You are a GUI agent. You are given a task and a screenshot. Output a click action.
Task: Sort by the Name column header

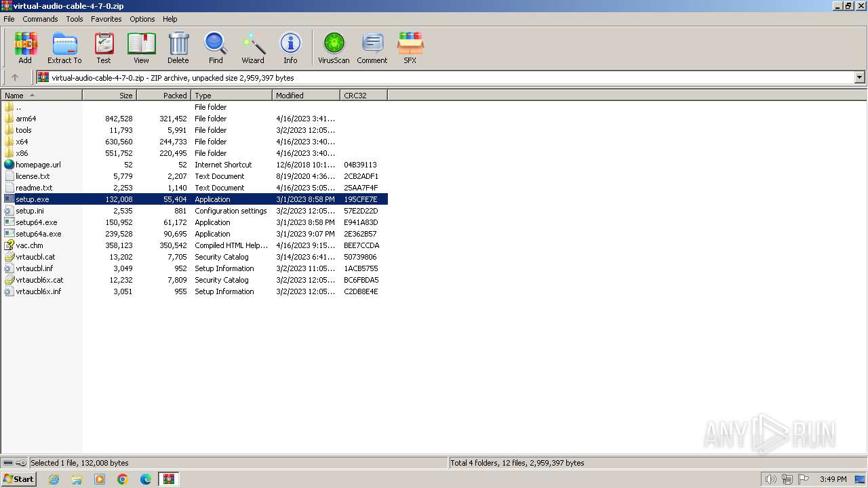pyautogui.click(x=41, y=96)
